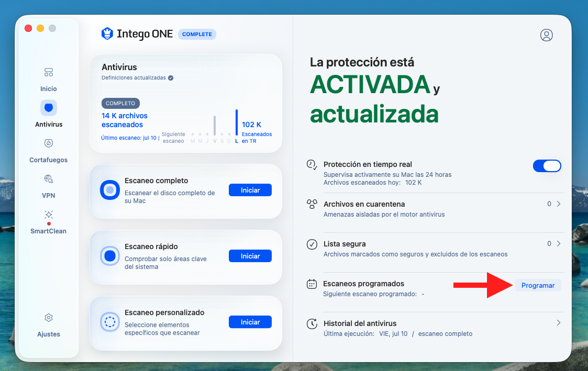The width and height of the screenshot is (588, 371).
Task: Open the Inicio sidebar icon
Action: tap(48, 72)
